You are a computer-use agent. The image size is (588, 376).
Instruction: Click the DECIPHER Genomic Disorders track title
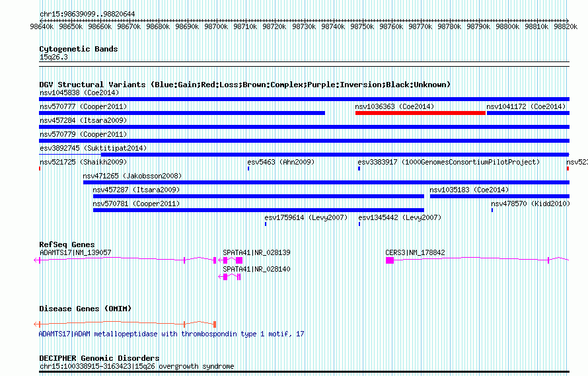[99, 358]
